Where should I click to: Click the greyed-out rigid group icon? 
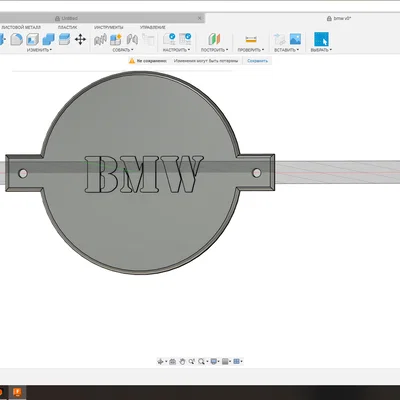pyautogui.click(x=148, y=39)
